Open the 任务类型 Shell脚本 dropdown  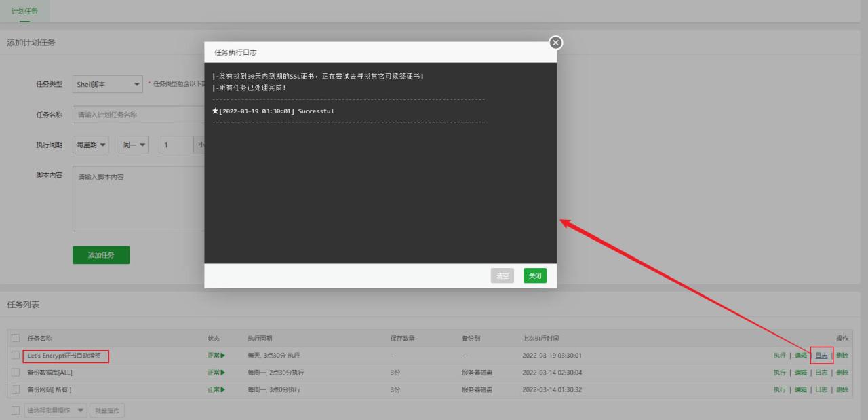pos(107,84)
